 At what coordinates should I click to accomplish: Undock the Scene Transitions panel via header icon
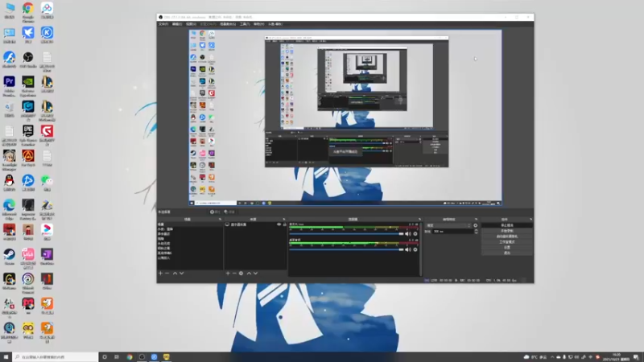pyautogui.click(x=476, y=219)
